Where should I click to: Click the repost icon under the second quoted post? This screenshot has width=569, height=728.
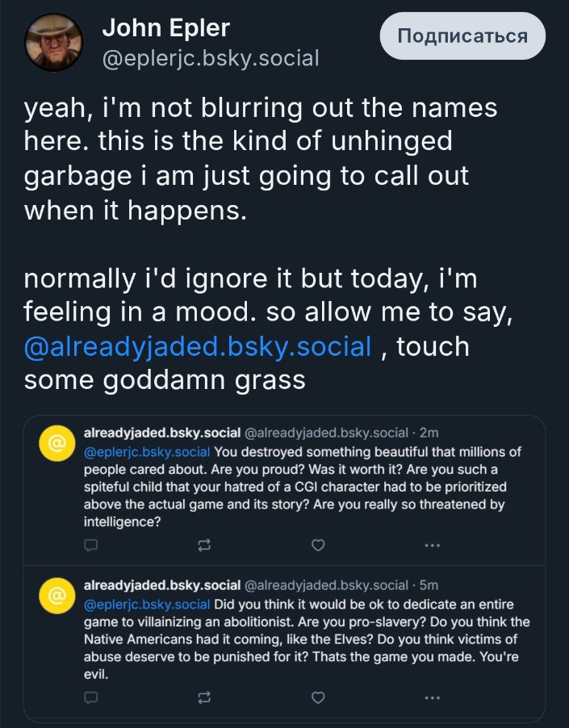point(204,697)
